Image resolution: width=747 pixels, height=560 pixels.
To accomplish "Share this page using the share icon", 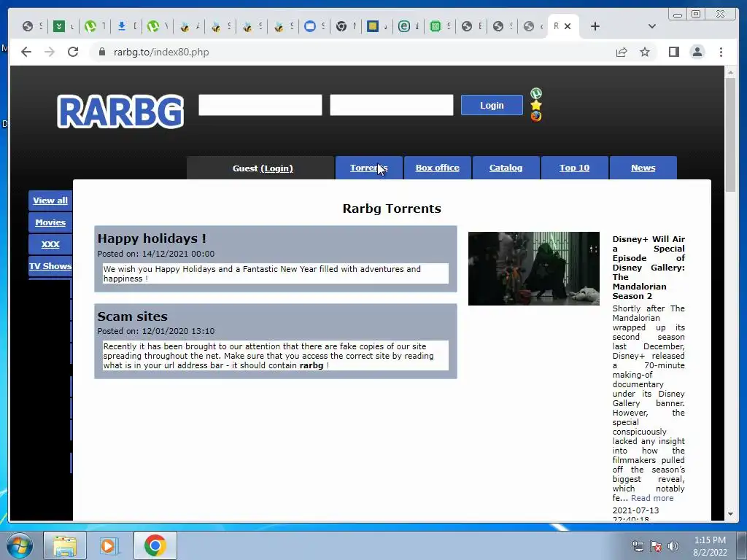I will (622, 52).
